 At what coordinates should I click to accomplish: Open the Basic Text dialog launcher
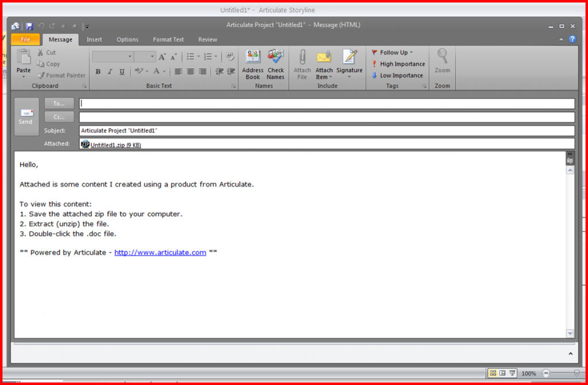234,86
